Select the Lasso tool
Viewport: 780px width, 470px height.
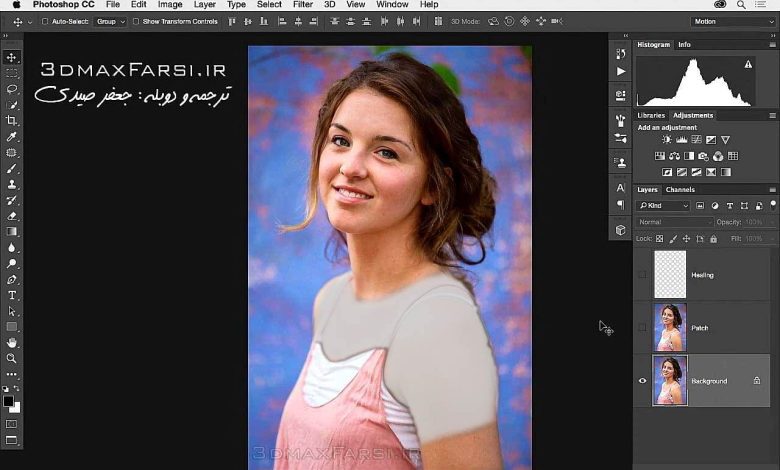point(12,89)
